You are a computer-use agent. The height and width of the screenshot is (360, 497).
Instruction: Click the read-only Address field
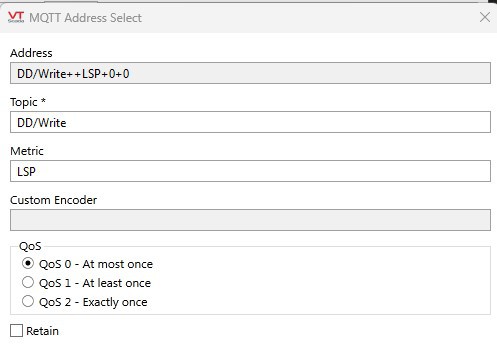coord(250,73)
